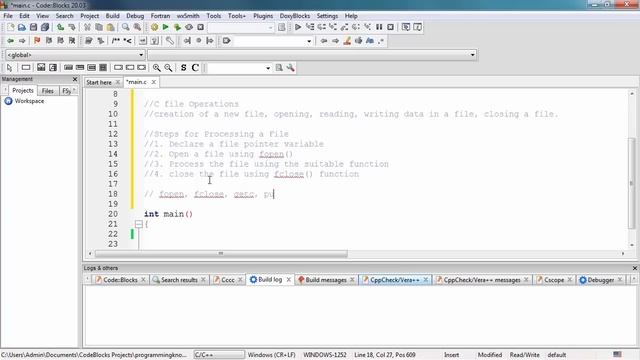This screenshot has height=360, width=640.
Task: Click the Redo toolbar icon
Action: click(72, 27)
